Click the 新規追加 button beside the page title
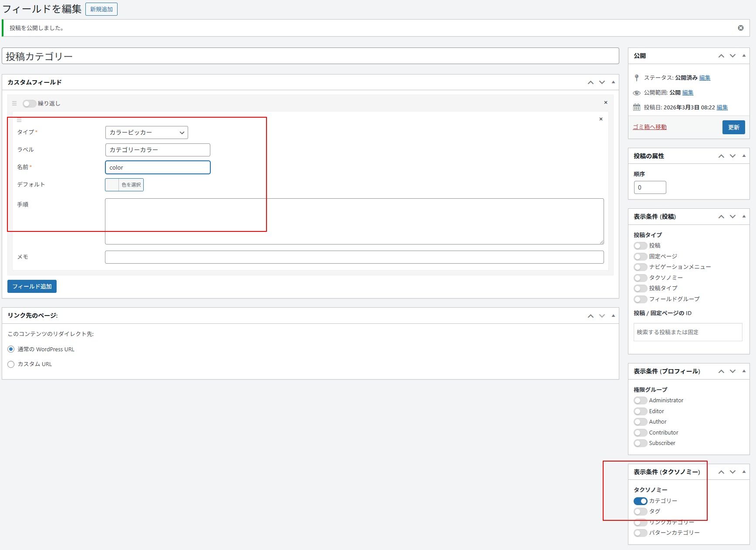This screenshot has height=550, width=756. [101, 9]
